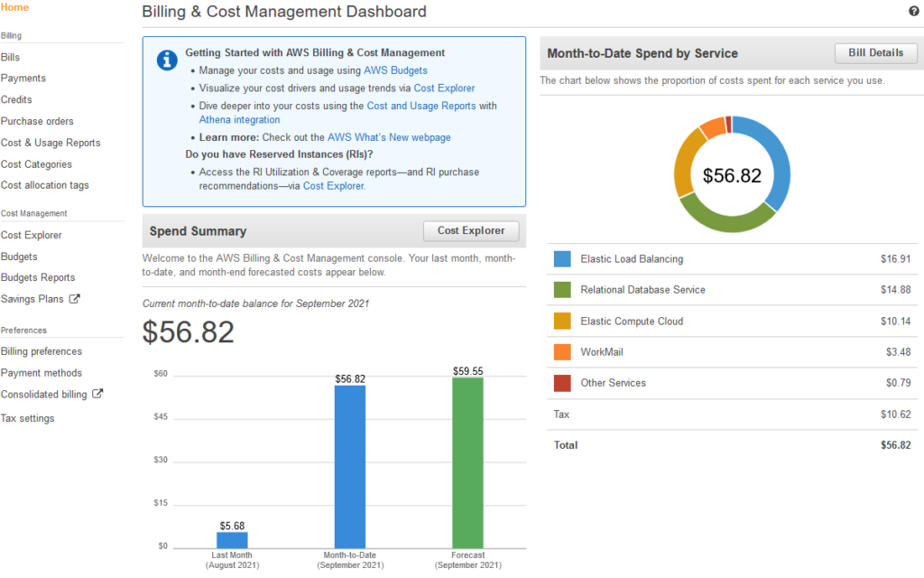The image size is (924, 578).
Task: Click the $3.48 amount
Action: click(x=899, y=352)
